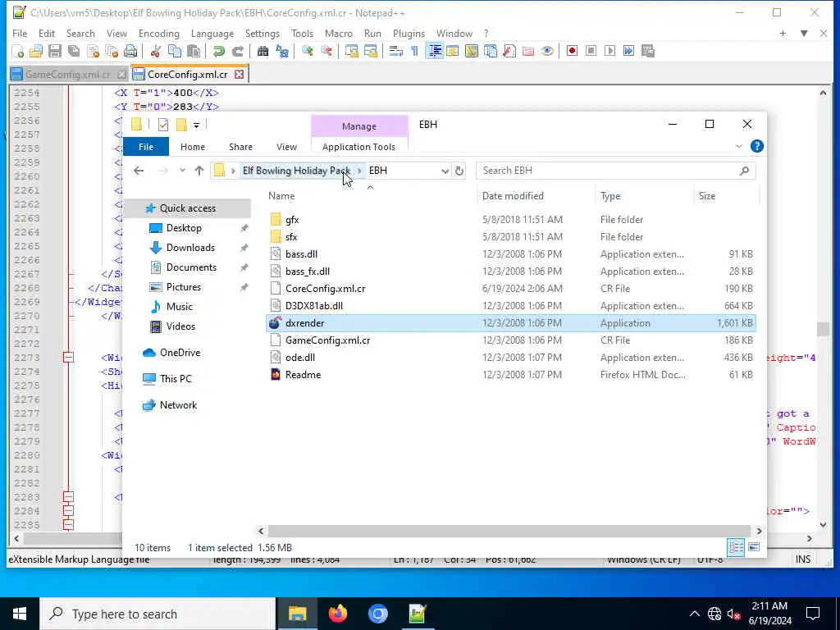Click the Replace icon in Notepad++ toolbar

pyautogui.click(x=282, y=52)
